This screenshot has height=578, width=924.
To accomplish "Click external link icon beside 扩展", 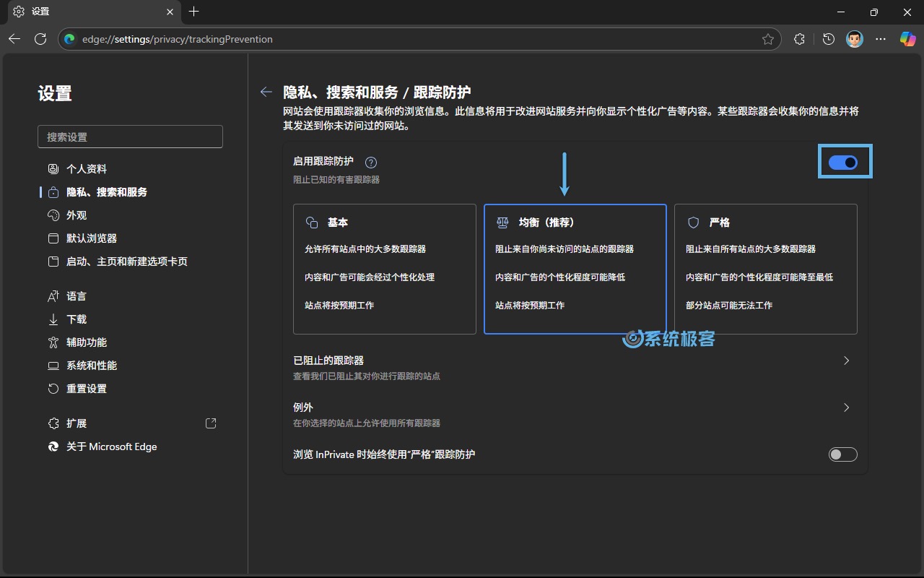I will [211, 423].
